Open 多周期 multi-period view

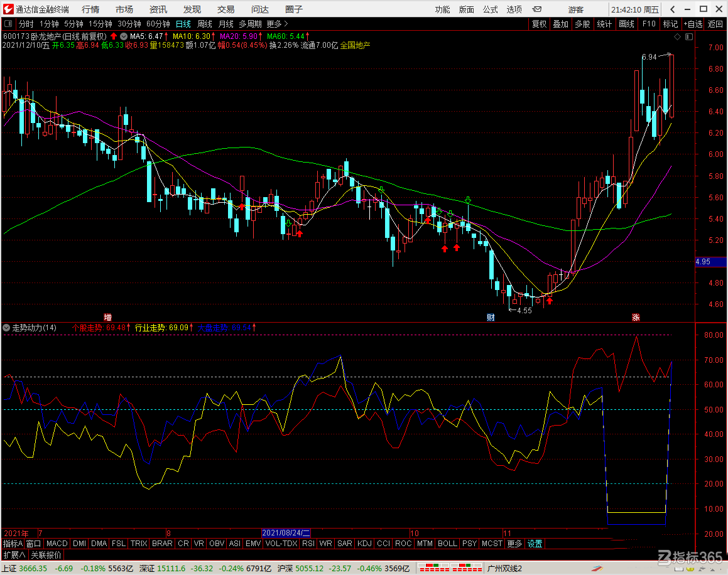(x=250, y=24)
